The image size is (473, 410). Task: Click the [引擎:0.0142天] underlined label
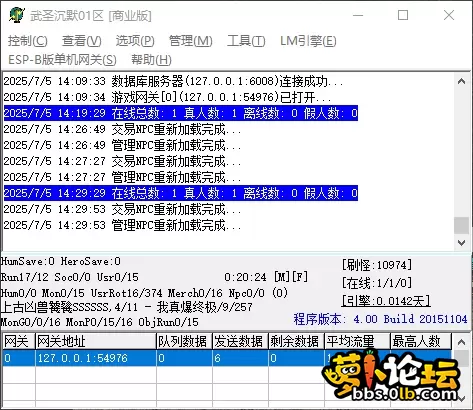pyautogui.click(x=386, y=301)
